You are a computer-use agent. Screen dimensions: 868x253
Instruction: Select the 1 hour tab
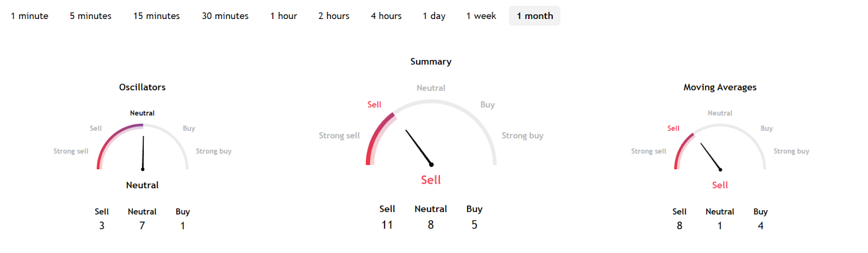pos(284,16)
